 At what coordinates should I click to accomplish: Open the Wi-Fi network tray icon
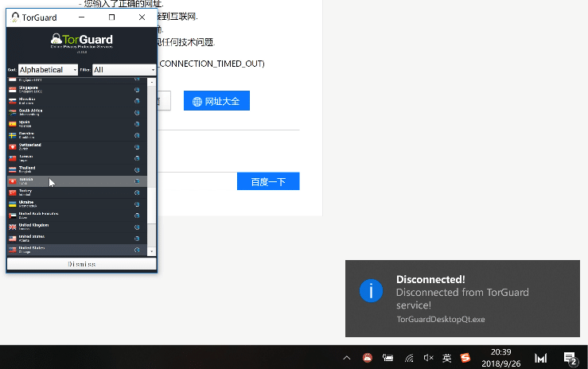[409, 358]
